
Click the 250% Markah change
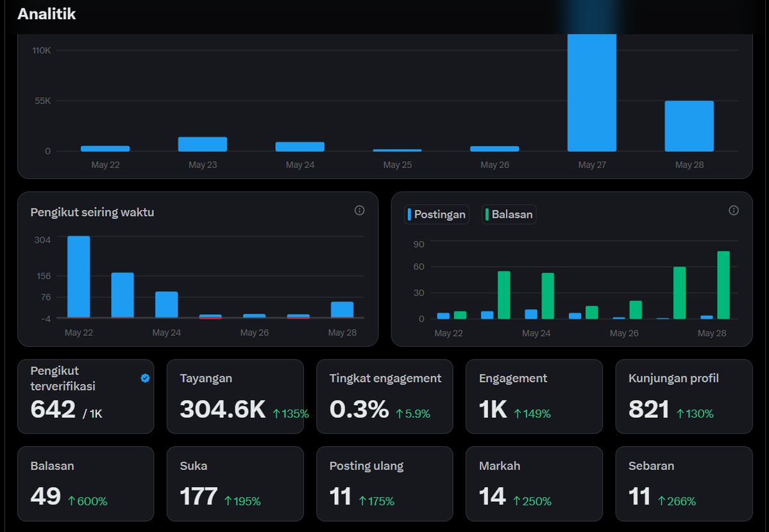pyautogui.click(x=532, y=501)
